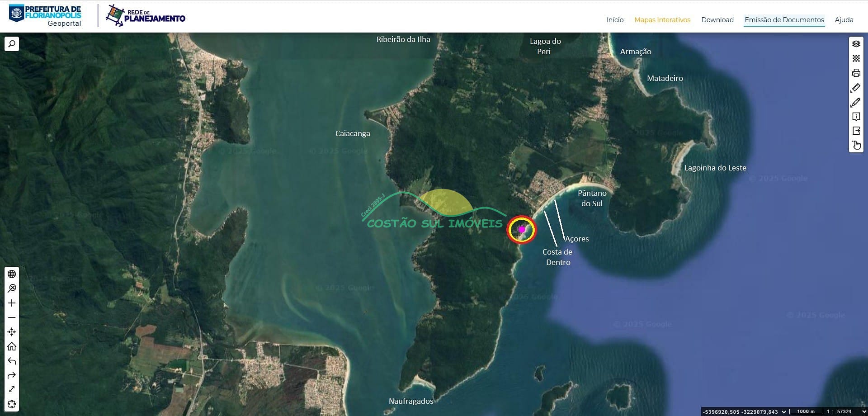Screen dimensions: 868x416
Task: Zoom in with the plus button
Action: (x=12, y=303)
